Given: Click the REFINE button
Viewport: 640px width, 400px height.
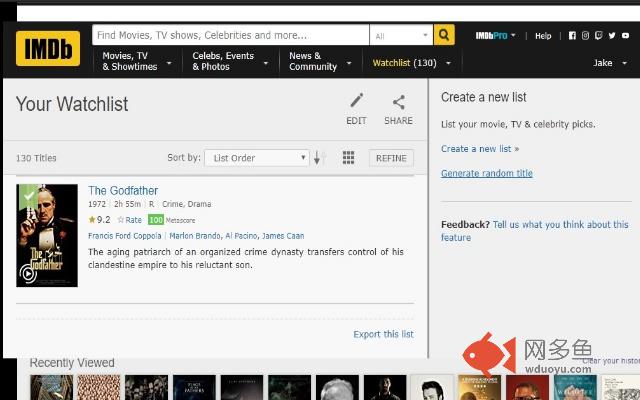Looking at the screenshot, I should click(391, 158).
